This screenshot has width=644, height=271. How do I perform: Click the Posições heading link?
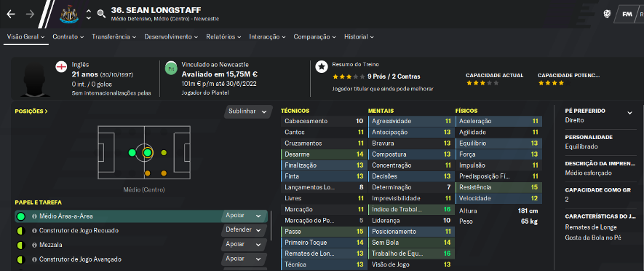point(31,111)
